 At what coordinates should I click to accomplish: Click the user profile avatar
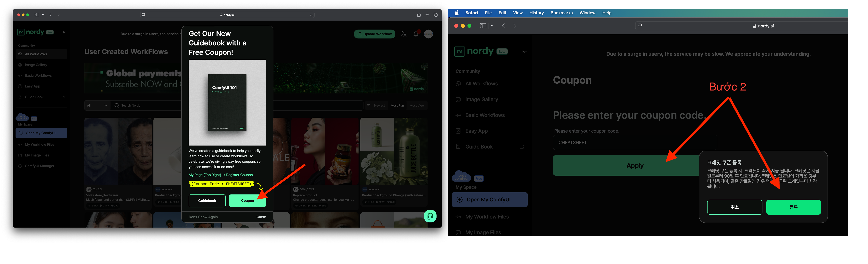428,34
